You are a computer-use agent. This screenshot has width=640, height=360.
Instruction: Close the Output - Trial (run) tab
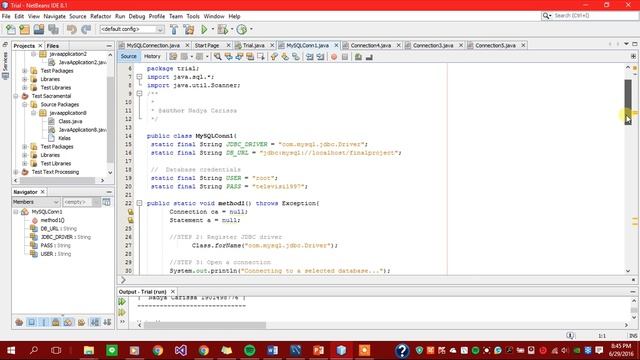pyautogui.click(x=173, y=292)
